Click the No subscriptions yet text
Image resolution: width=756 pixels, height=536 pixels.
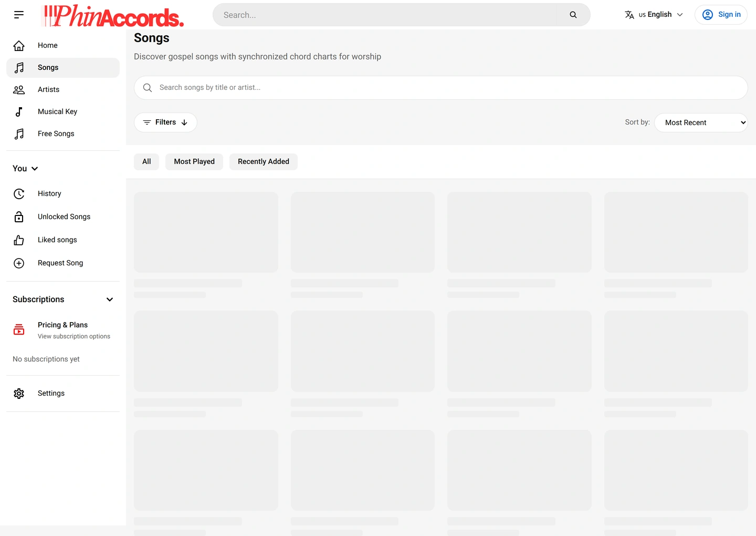46,359
